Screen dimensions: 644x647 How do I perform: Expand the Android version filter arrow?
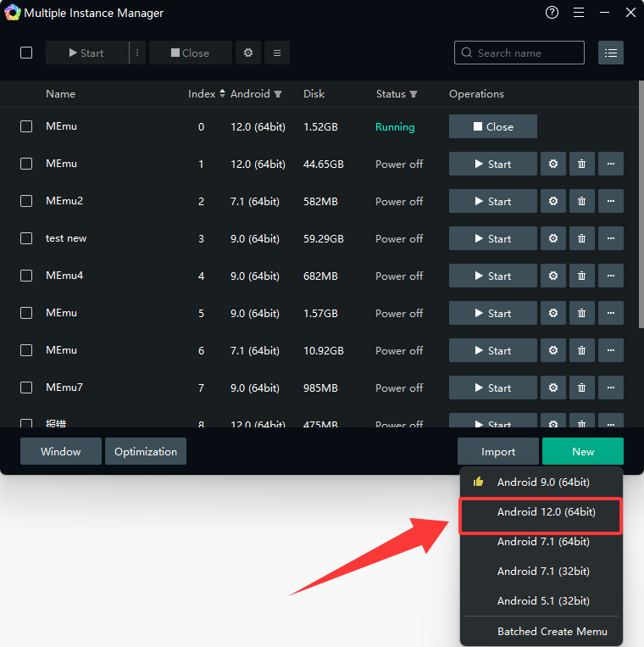[x=278, y=94]
